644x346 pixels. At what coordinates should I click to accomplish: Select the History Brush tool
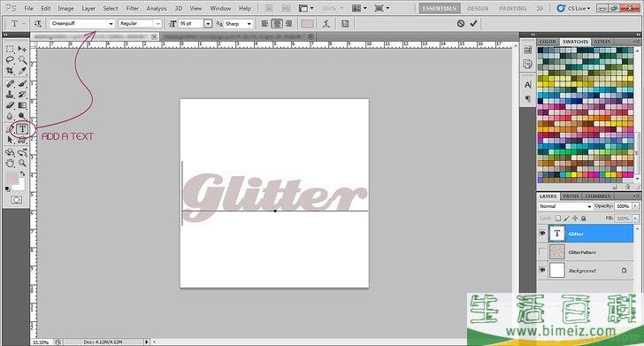[x=22, y=95]
